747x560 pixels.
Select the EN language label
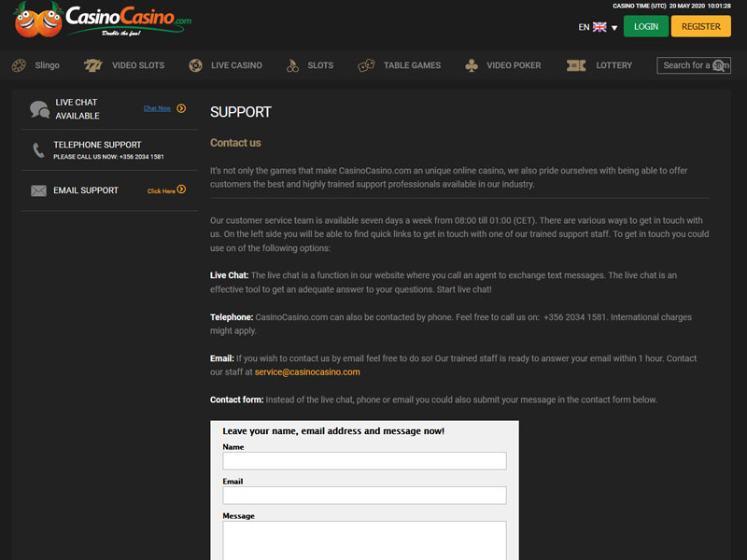[x=585, y=27]
